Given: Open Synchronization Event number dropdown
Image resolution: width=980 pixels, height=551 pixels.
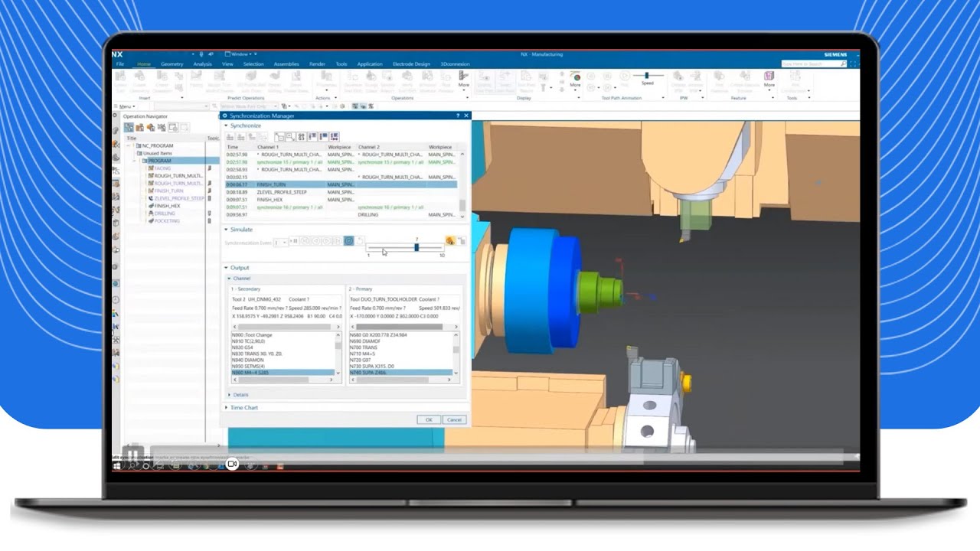Looking at the screenshot, I should coord(281,242).
